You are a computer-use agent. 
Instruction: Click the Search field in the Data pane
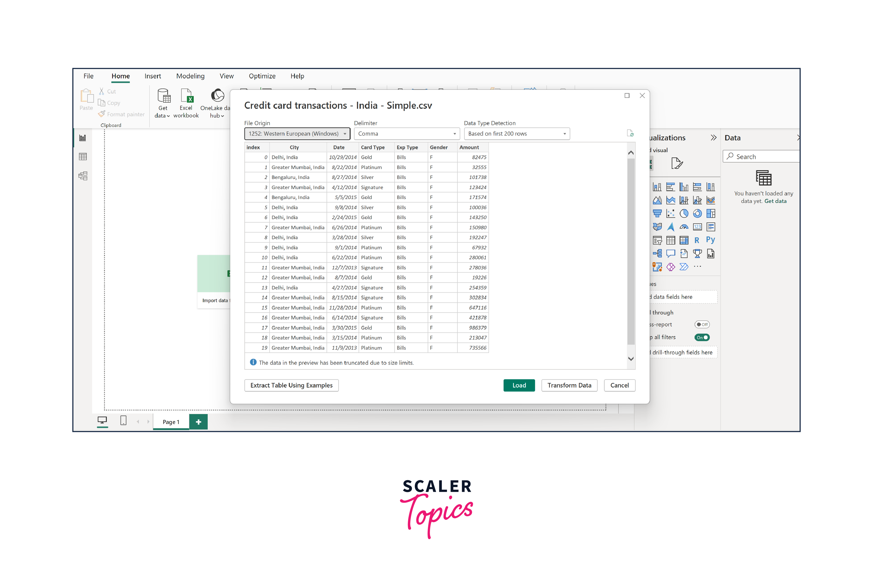pyautogui.click(x=761, y=156)
